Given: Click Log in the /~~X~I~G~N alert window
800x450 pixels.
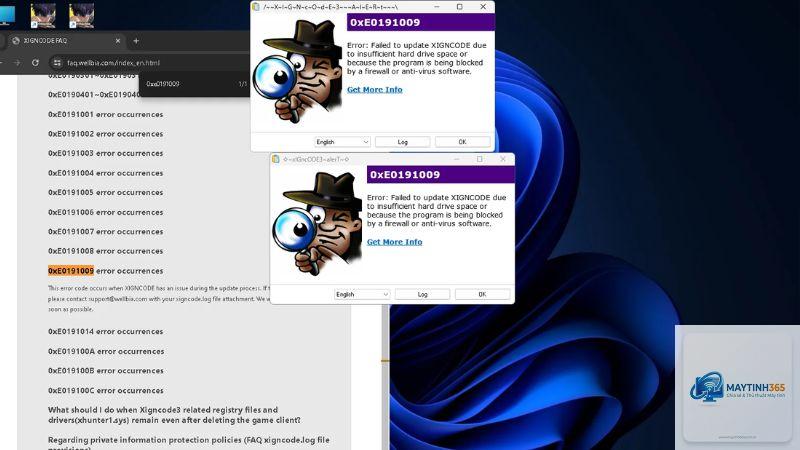Looking at the screenshot, I should click(403, 142).
